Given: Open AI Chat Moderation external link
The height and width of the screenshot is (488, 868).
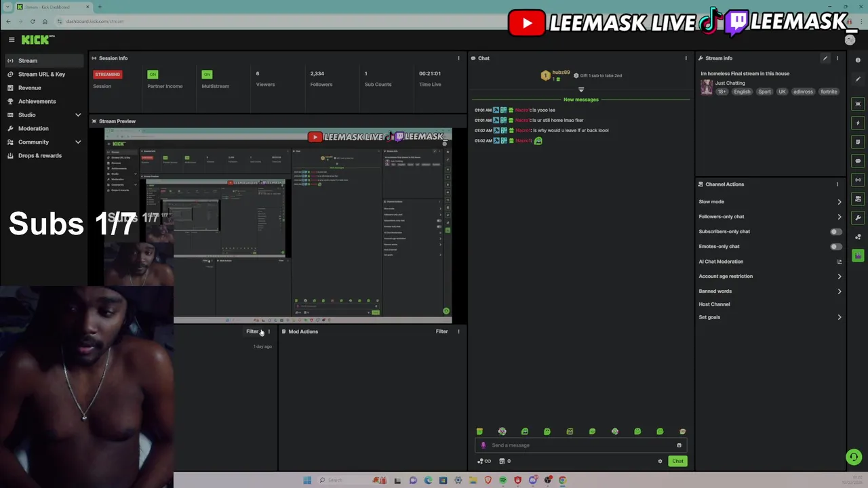Looking at the screenshot, I should (839, 262).
